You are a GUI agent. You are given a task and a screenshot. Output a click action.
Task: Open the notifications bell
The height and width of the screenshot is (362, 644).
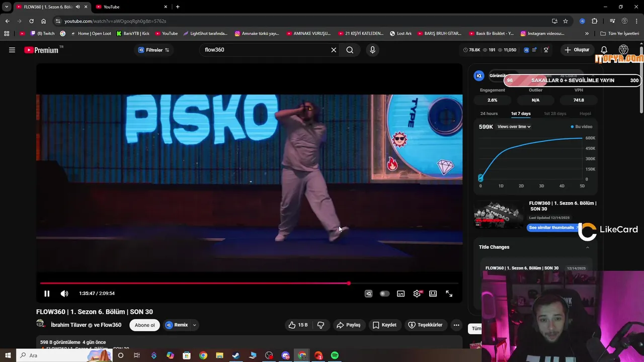(604, 50)
